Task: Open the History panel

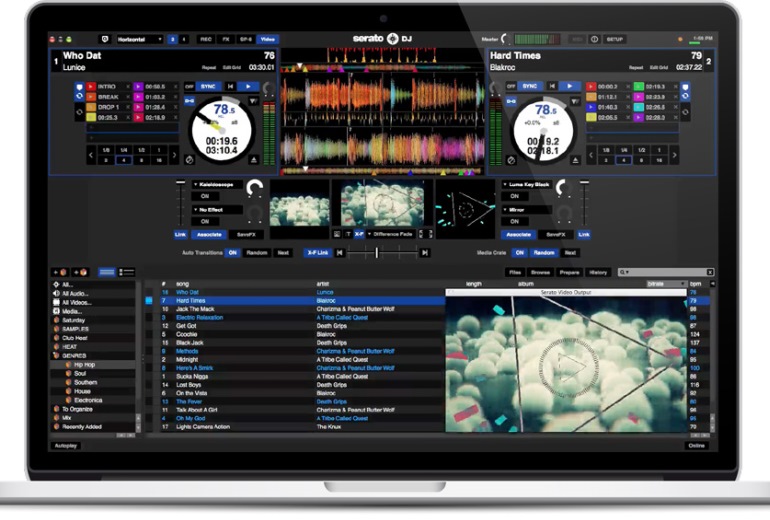Action: pyautogui.click(x=598, y=273)
